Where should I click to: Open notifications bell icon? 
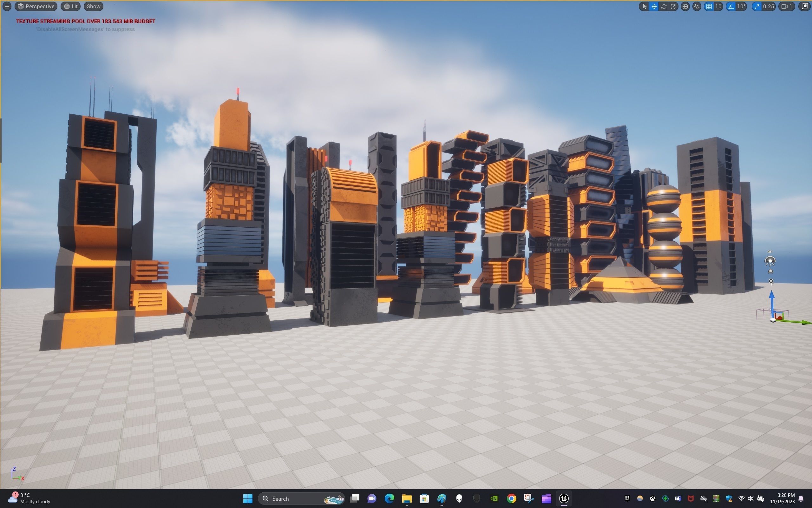pyautogui.click(x=801, y=498)
